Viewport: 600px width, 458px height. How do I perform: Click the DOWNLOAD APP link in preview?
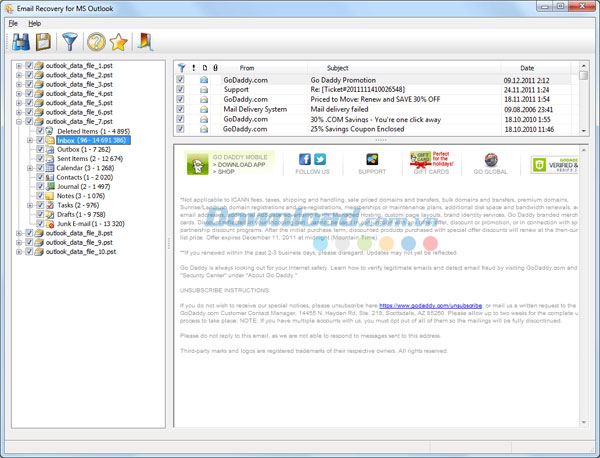239,165
